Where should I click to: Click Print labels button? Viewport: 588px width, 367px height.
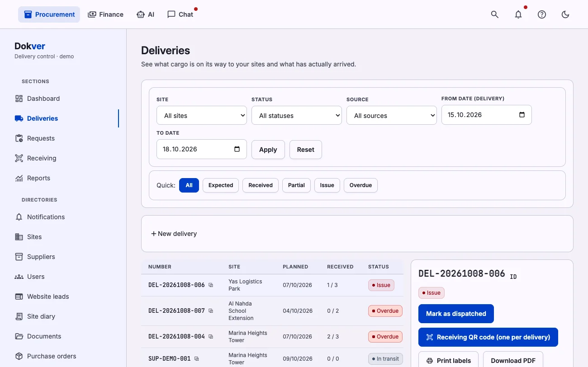pyautogui.click(x=448, y=360)
